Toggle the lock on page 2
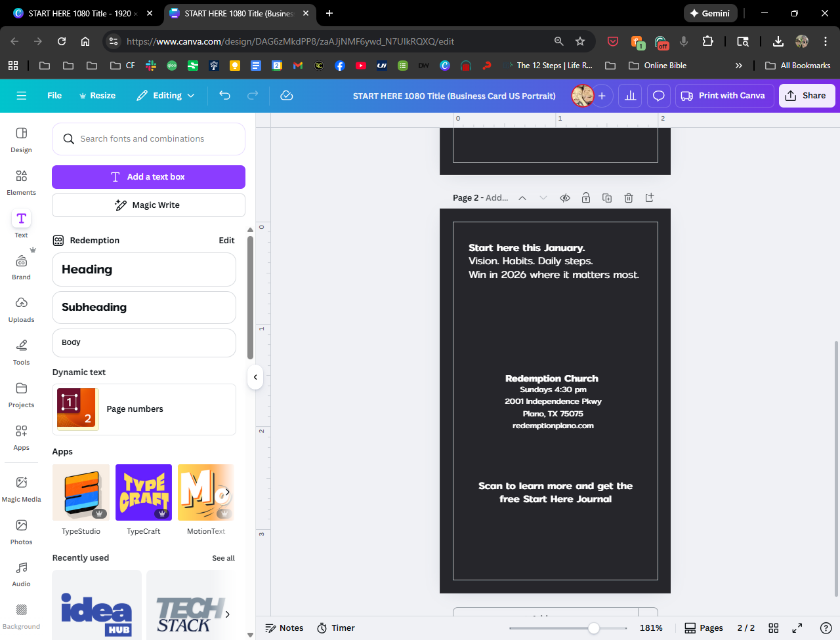This screenshot has height=640, width=840. click(x=586, y=198)
